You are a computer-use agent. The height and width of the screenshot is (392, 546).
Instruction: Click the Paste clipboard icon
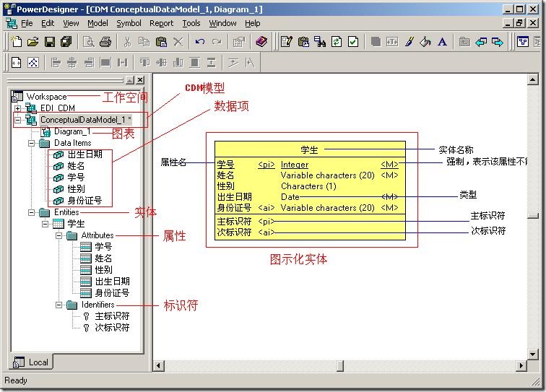[x=161, y=42]
